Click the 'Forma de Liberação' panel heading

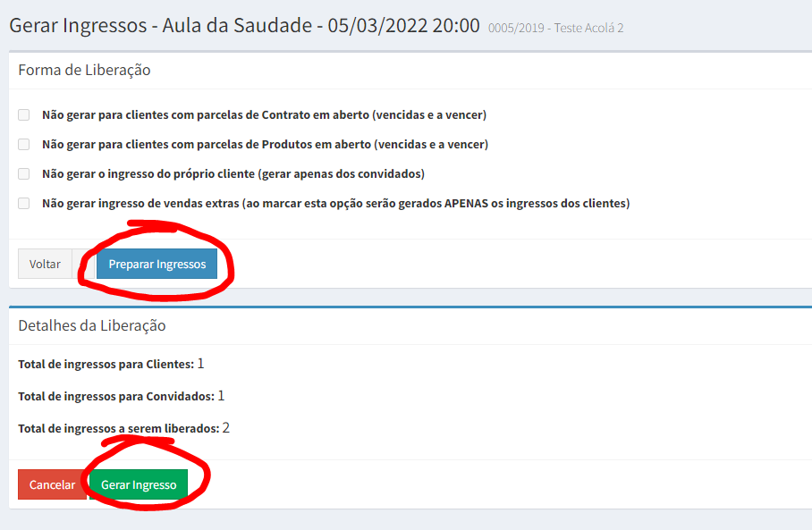84,70
